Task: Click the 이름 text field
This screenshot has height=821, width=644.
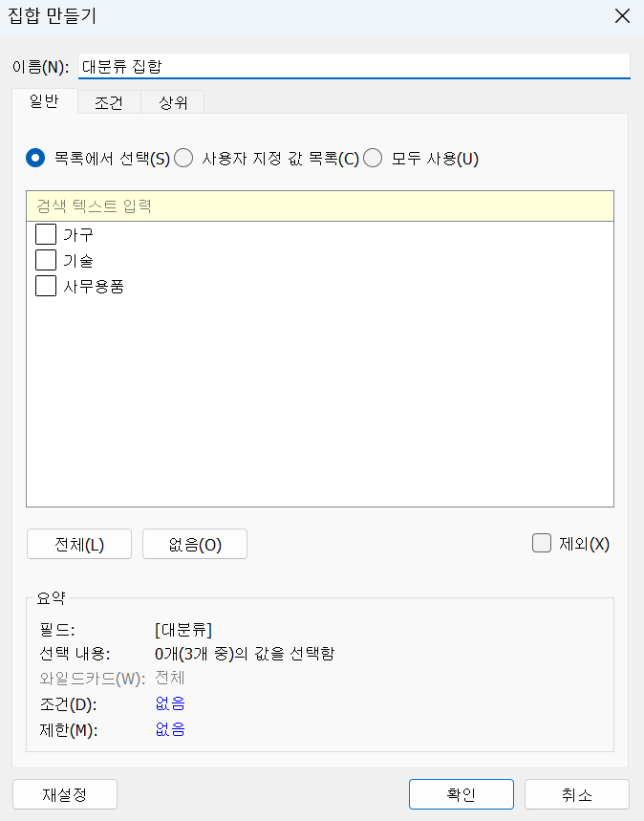Action: pyautogui.click(x=354, y=66)
